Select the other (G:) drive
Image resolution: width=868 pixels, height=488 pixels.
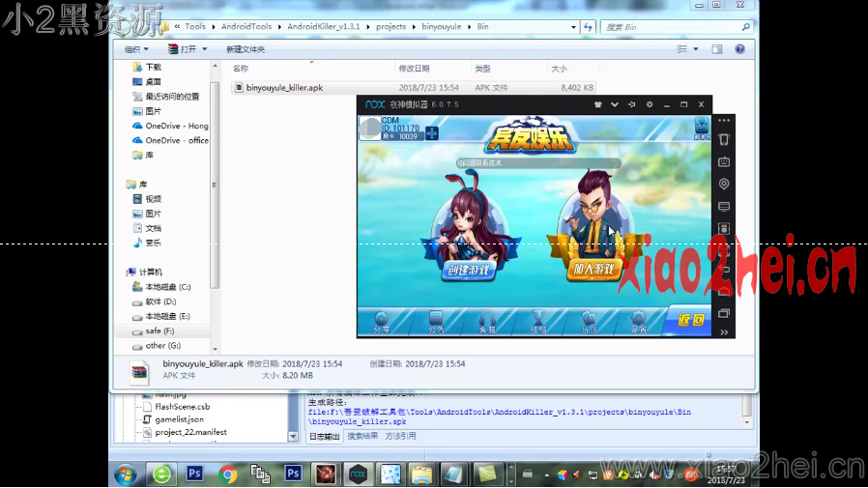[162, 345]
